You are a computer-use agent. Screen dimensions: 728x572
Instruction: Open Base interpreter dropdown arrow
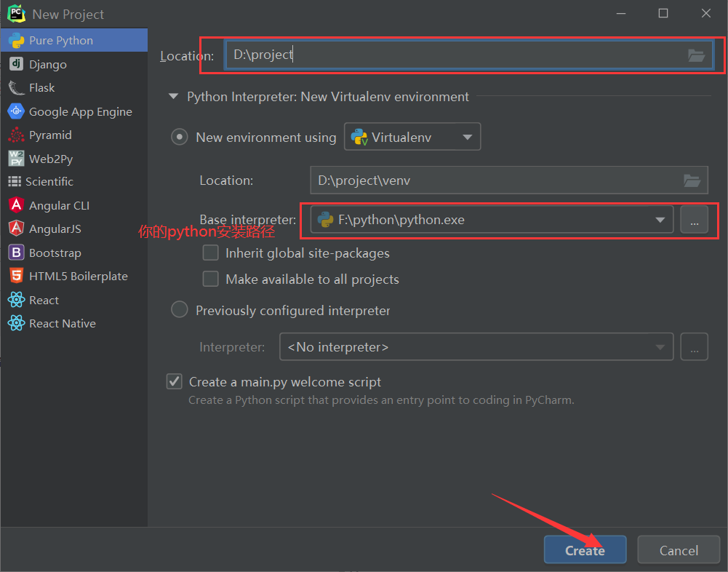coord(660,220)
